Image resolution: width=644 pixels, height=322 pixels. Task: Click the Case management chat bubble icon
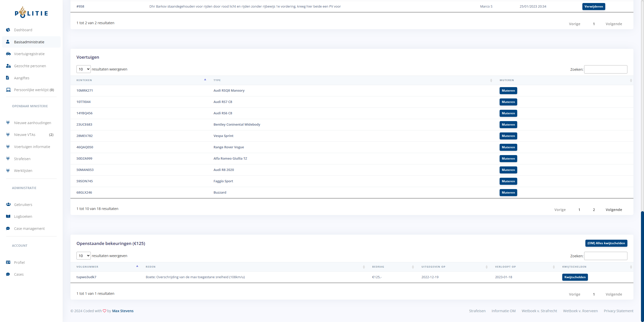point(8,229)
